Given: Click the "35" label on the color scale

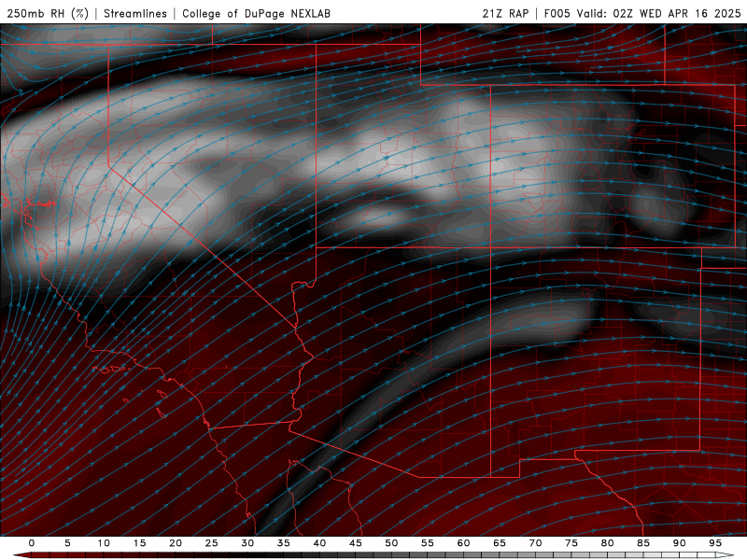Looking at the screenshot, I should click(x=284, y=543).
